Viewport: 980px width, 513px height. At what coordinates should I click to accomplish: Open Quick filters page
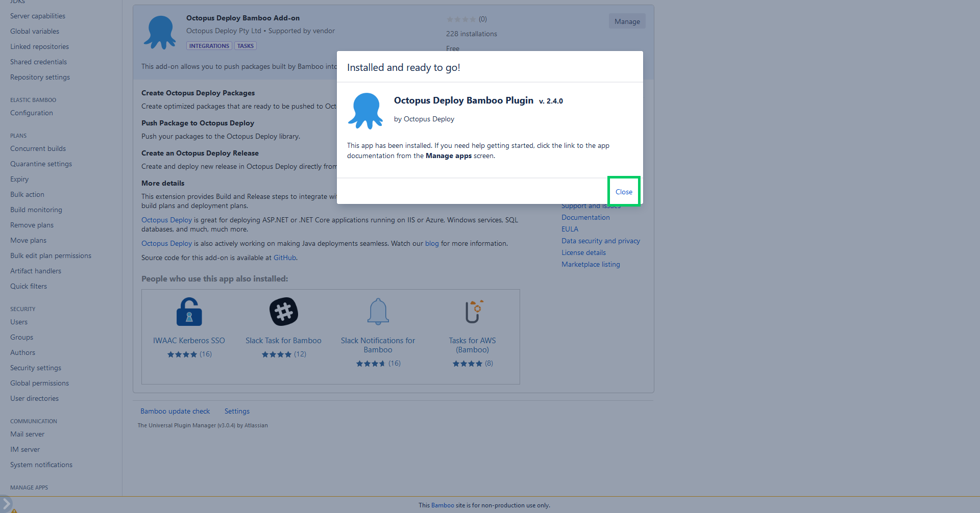(x=29, y=286)
